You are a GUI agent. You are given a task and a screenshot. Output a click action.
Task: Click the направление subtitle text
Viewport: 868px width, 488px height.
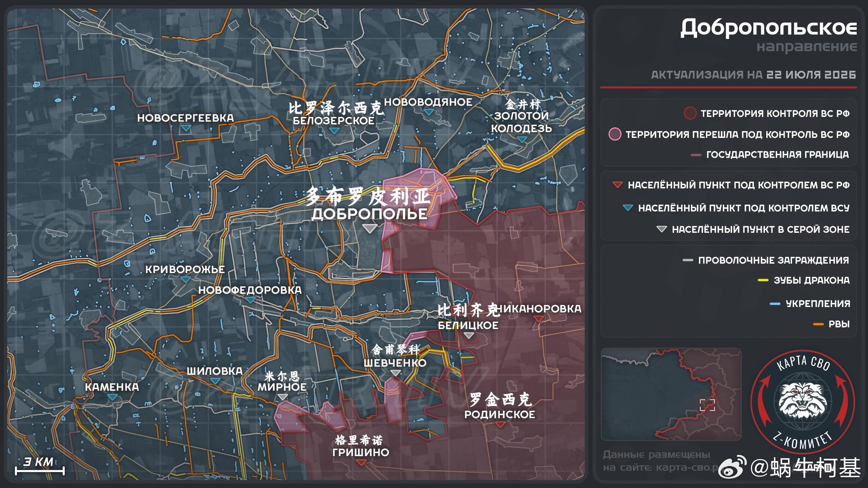pos(807,47)
